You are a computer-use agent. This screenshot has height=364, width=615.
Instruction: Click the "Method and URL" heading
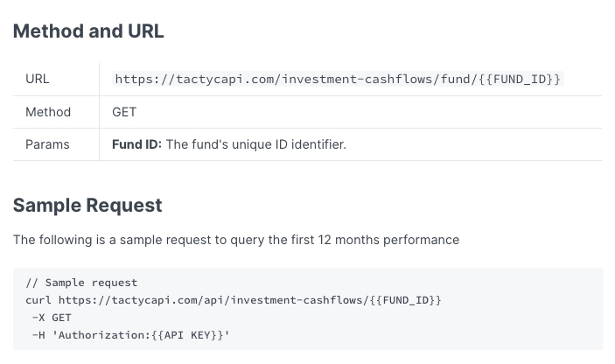tap(88, 31)
